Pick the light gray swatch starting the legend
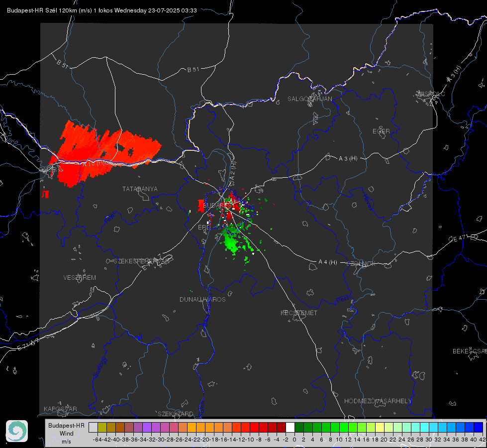Image resolution: width=487 pixels, height=448 pixels. click(x=93, y=428)
